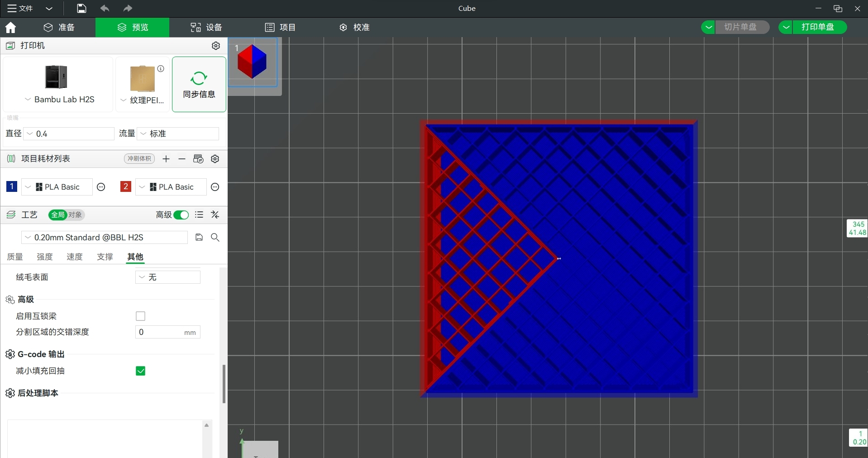Viewport: 868px width, 458px height.
Task: Open the 强度 settings tab
Action: pos(45,257)
